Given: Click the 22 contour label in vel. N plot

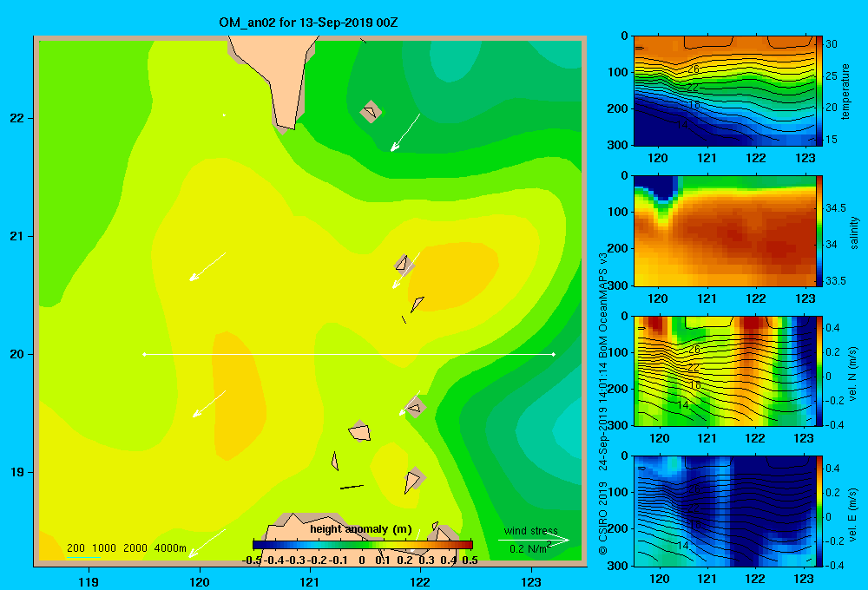Looking at the screenshot, I should coord(693,368).
